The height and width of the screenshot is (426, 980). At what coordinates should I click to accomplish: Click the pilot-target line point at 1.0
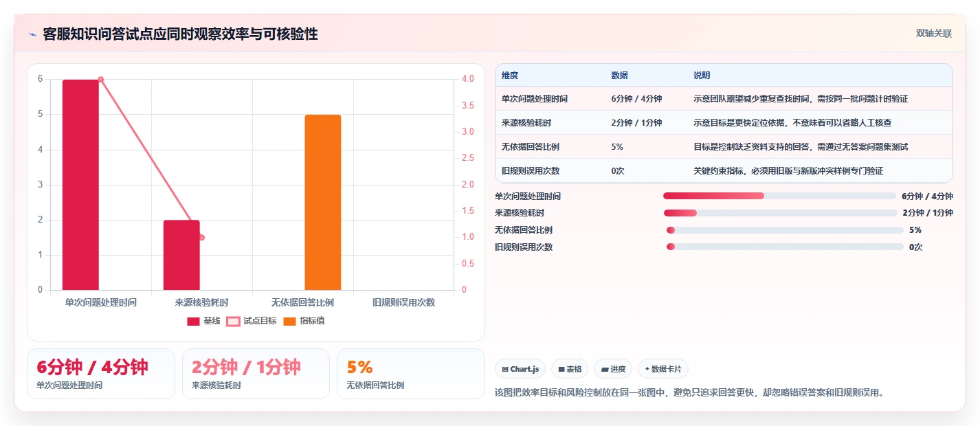(202, 238)
